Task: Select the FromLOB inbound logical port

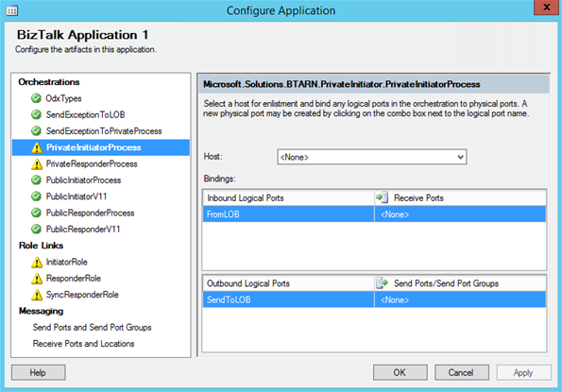Action: point(288,214)
